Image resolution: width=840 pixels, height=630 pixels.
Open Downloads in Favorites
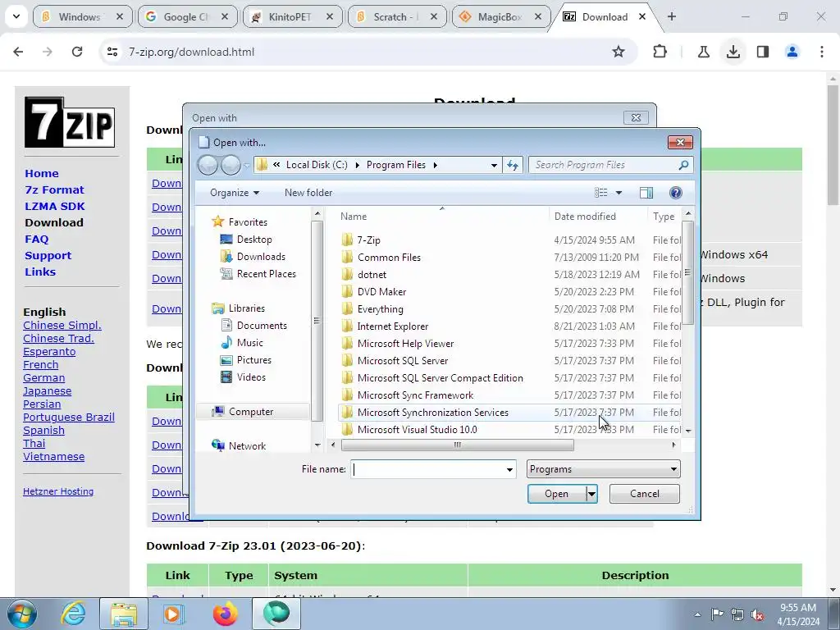pyautogui.click(x=260, y=257)
